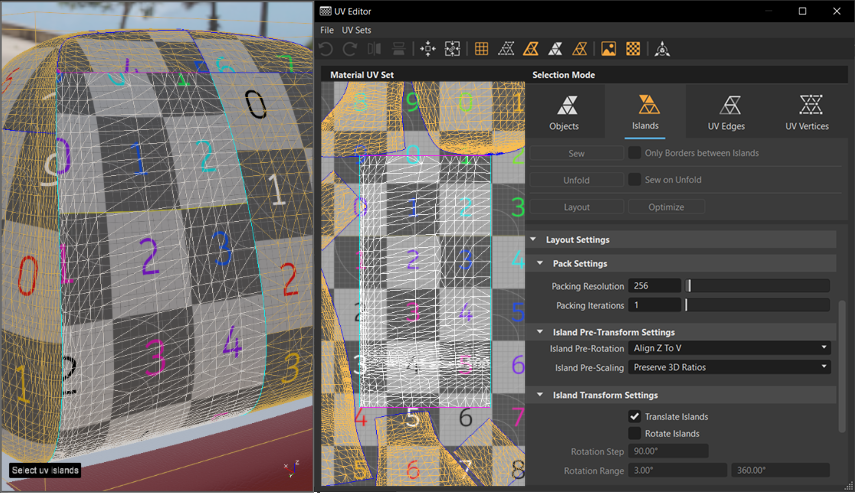
Task: Click the flip horizontal toolbar icon
Action: pyautogui.click(x=374, y=49)
